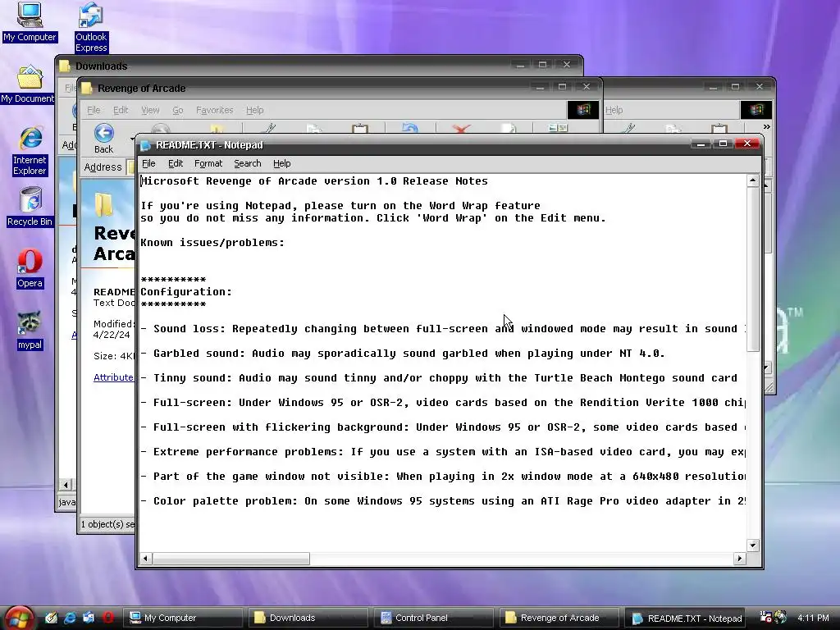Click the Notepad horizontal scrollbar thumb

tap(231, 558)
